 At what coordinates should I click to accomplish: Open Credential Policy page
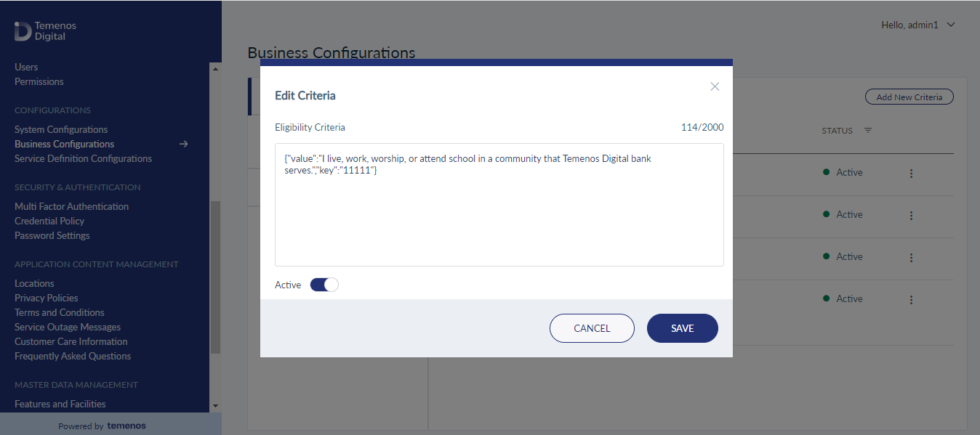(x=49, y=221)
